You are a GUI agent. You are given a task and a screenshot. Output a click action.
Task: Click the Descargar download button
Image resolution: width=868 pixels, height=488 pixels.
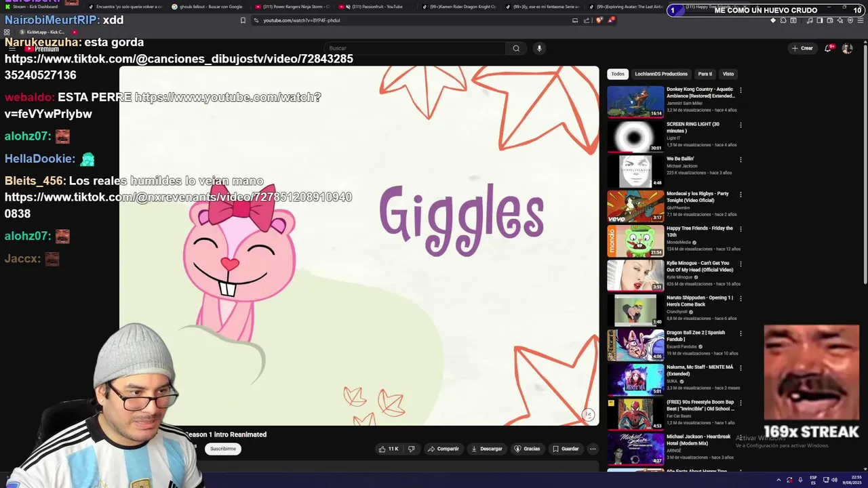pos(487,449)
